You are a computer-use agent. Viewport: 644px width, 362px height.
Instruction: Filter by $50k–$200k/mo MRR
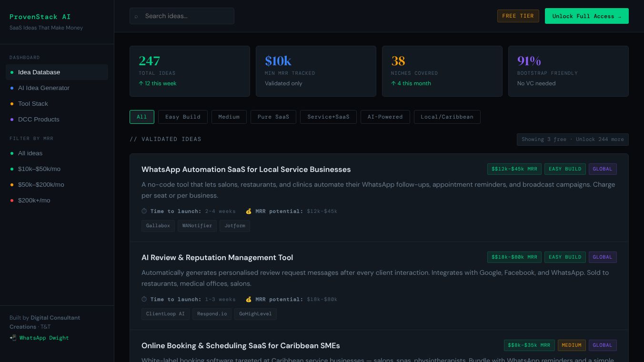click(x=57, y=184)
